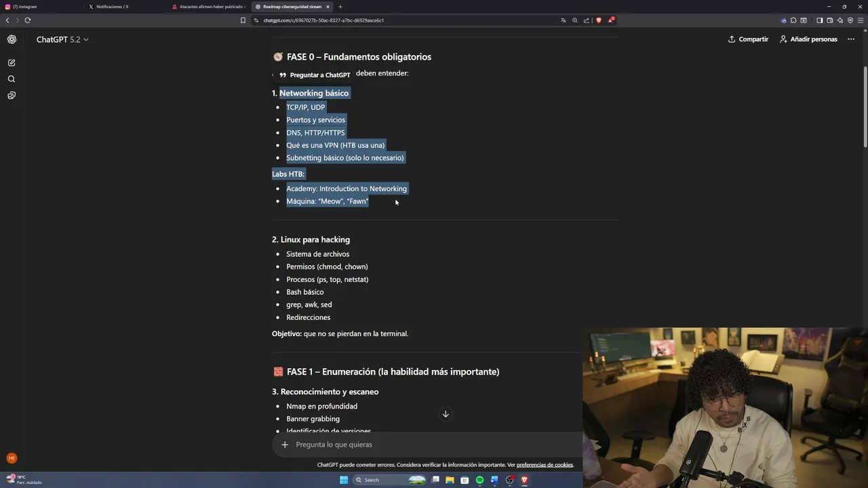The height and width of the screenshot is (488, 868).
Task: Go back with the browser back arrow
Action: [x=7, y=20]
